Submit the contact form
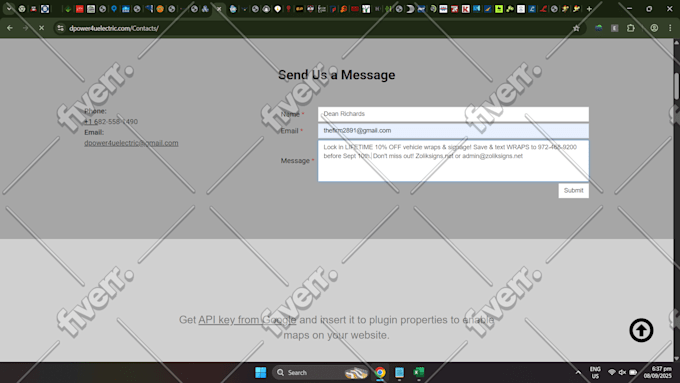680x383 pixels. coord(573,190)
